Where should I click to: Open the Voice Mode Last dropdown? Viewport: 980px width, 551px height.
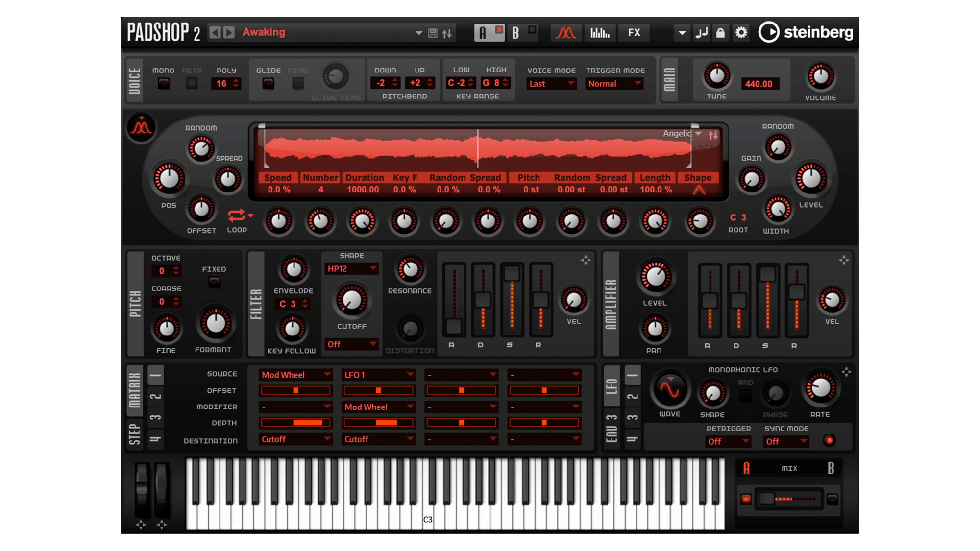point(551,84)
